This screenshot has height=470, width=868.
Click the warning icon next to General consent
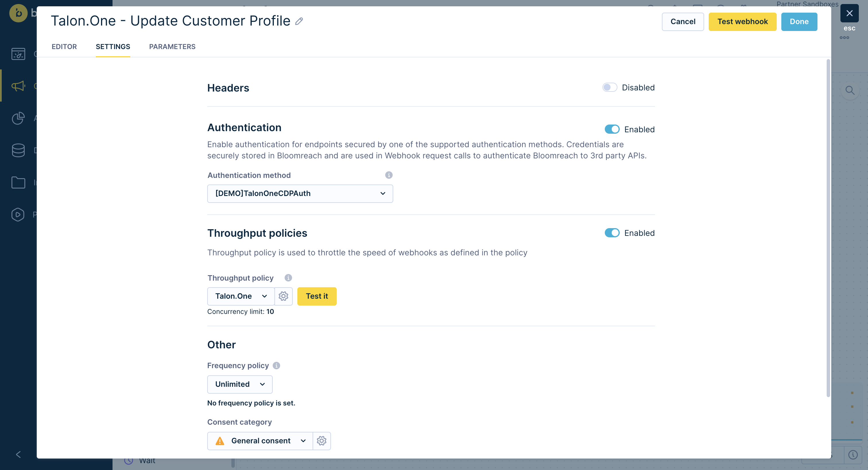[x=220, y=440]
